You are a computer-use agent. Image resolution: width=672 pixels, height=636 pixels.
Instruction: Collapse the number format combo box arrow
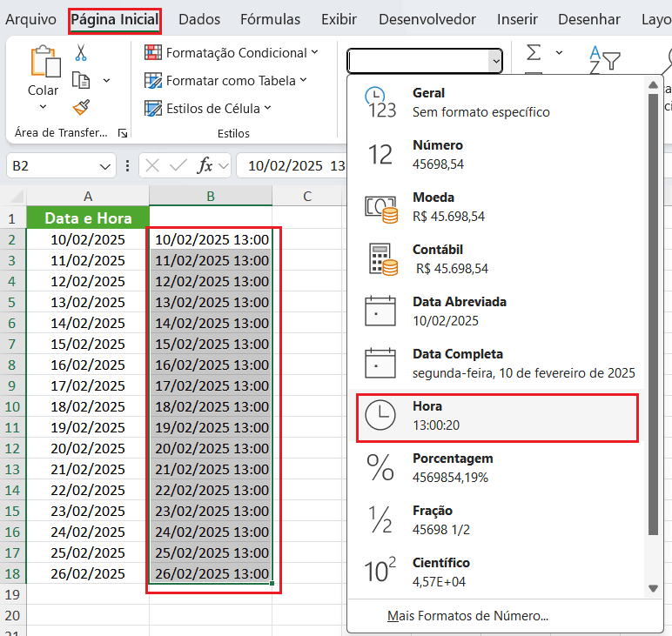coord(495,61)
